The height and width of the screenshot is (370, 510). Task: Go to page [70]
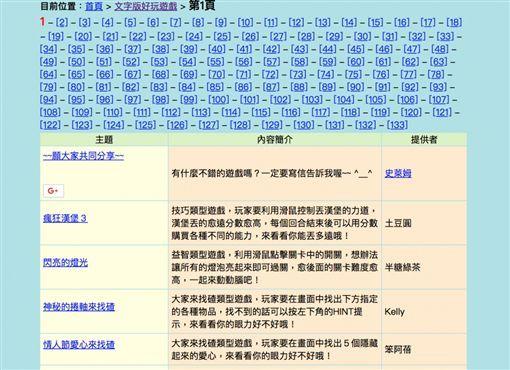coord(217,74)
